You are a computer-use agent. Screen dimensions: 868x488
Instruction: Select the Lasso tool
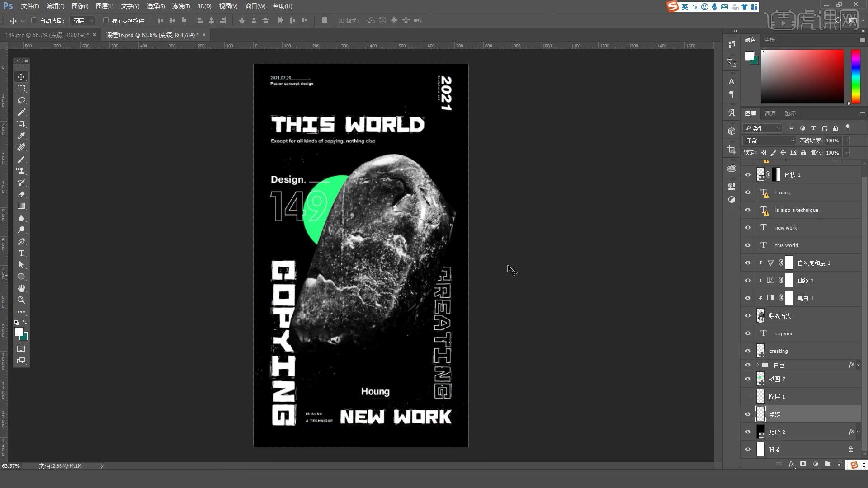tap(21, 100)
